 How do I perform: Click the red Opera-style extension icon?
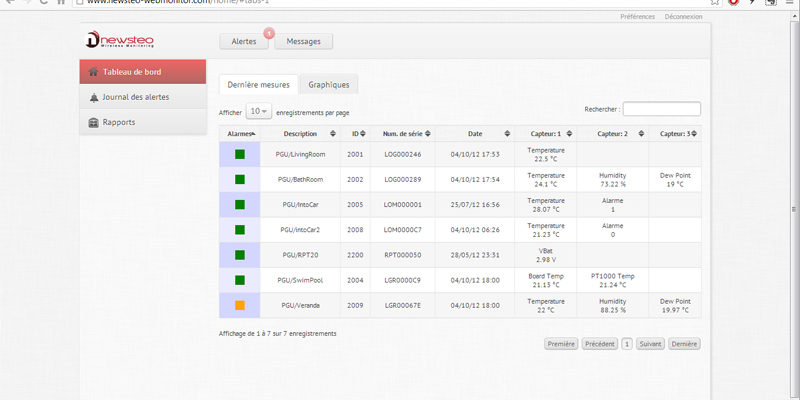click(734, 2)
